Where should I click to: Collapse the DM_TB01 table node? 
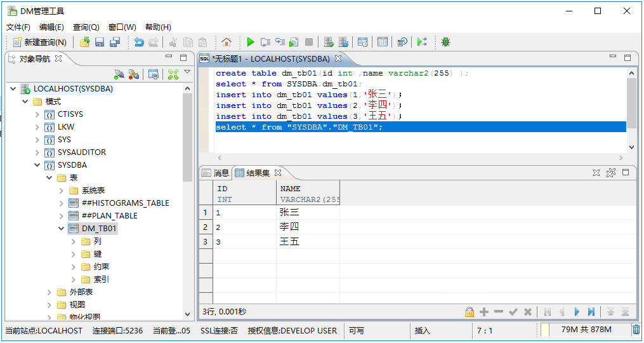61,229
